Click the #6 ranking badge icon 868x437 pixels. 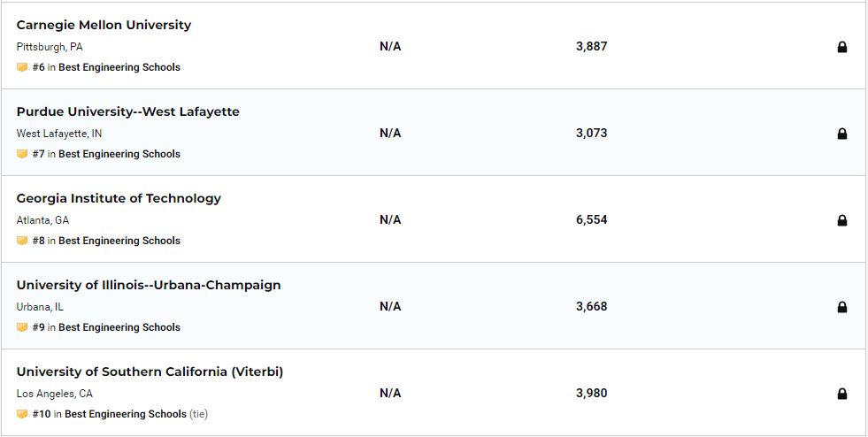click(22, 67)
